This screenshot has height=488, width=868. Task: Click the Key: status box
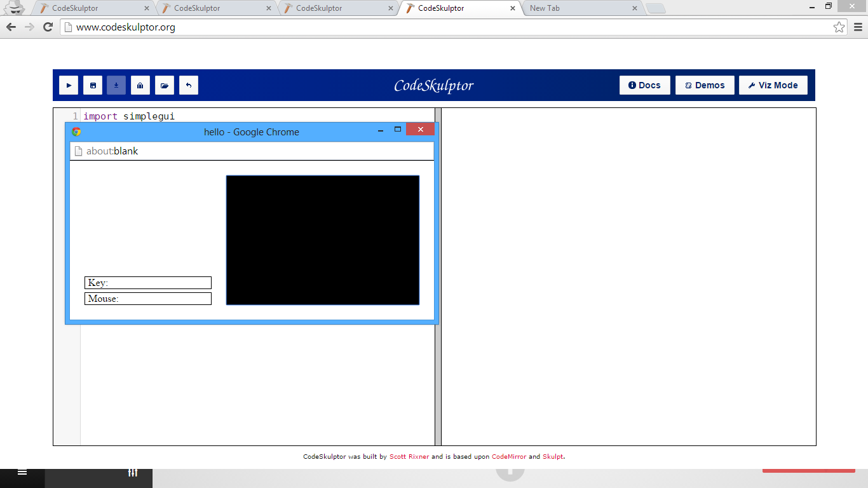[x=148, y=283]
